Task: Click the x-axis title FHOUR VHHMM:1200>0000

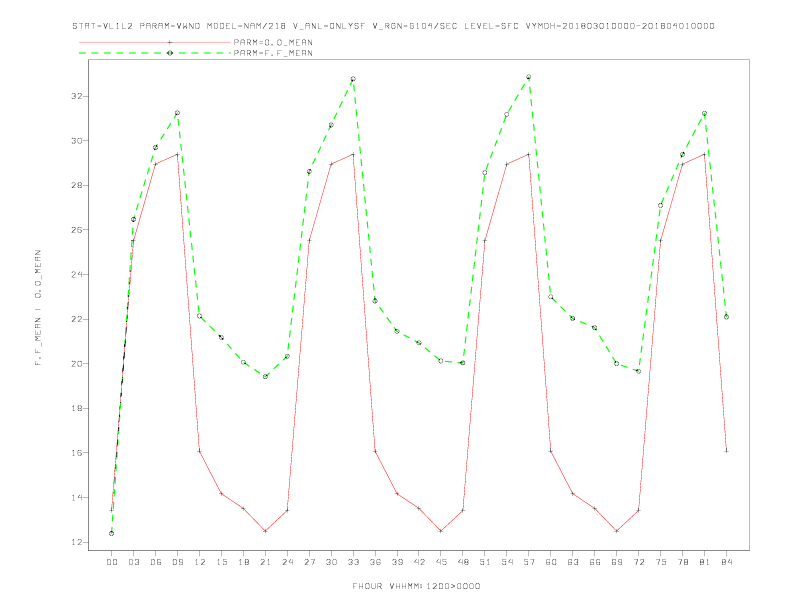Action: coord(416,586)
